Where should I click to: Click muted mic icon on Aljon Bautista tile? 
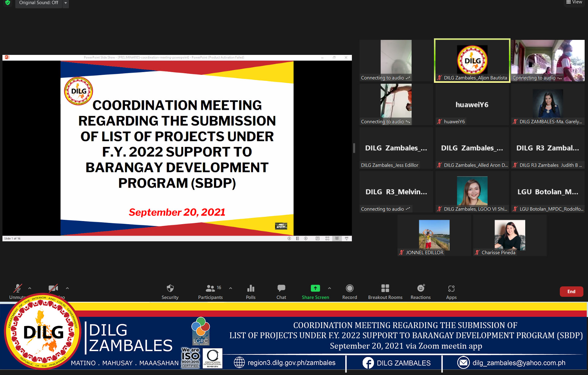tap(439, 78)
